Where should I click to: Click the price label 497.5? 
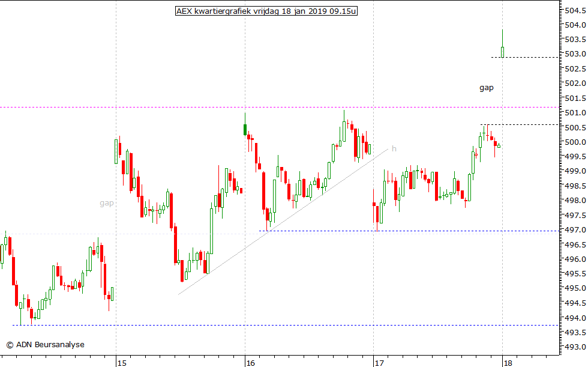[x=575, y=216]
